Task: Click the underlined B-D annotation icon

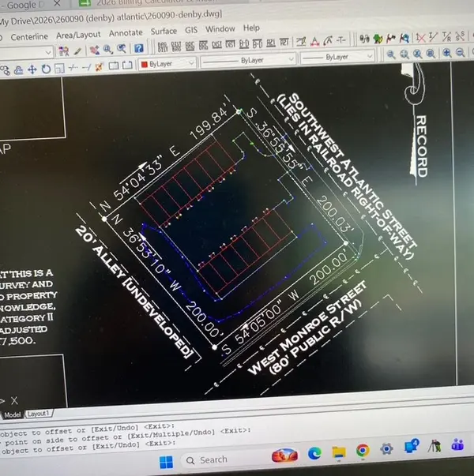Action: (x=243, y=44)
